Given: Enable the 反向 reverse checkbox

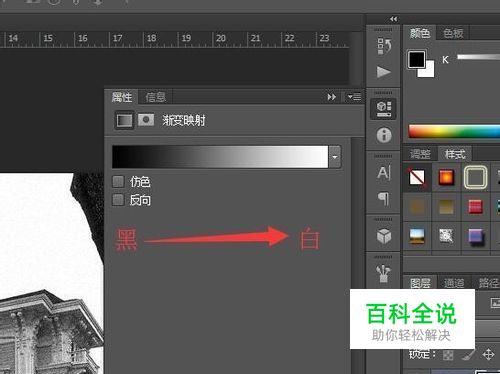Looking at the screenshot, I should tap(118, 200).
